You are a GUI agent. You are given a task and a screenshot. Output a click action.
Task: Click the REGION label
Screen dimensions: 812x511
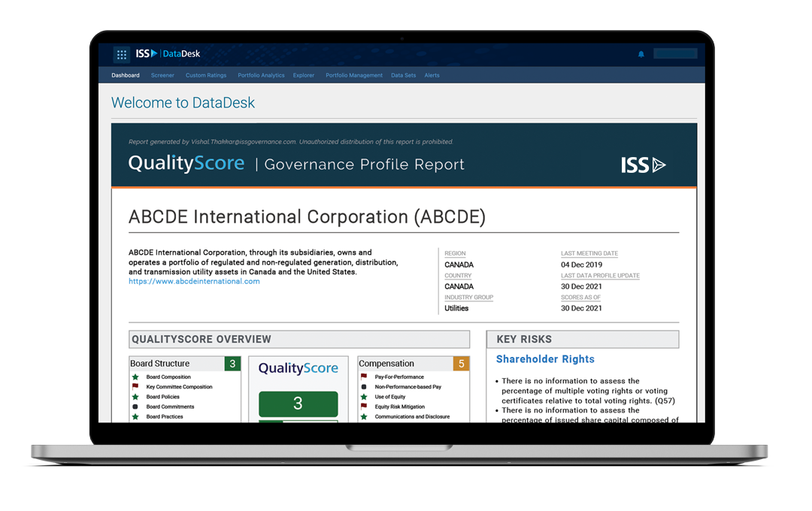click(x=455, y=254)
